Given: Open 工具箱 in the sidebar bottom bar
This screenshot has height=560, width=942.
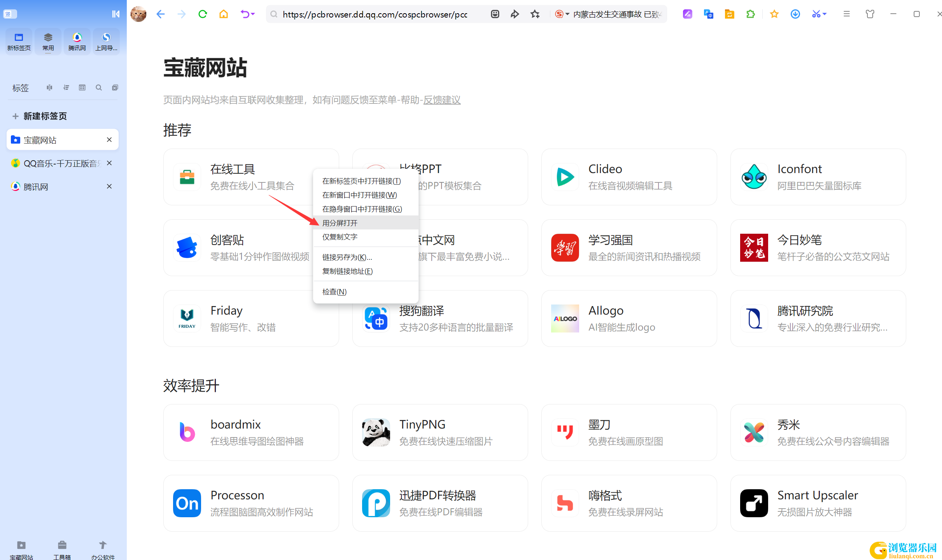Looking at the screenshot, I should [62, 550].
